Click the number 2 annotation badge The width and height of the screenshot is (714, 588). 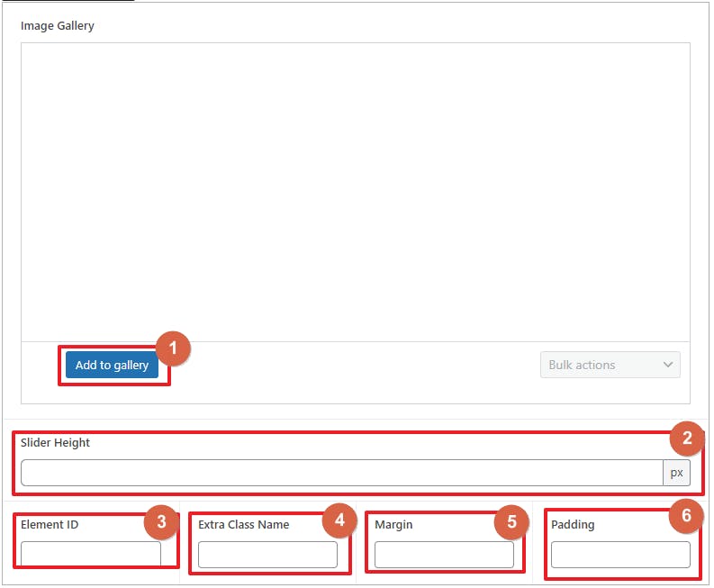coord(687,439)
